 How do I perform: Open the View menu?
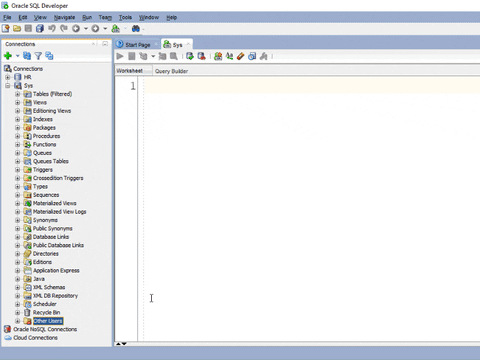tap(40, 17)
